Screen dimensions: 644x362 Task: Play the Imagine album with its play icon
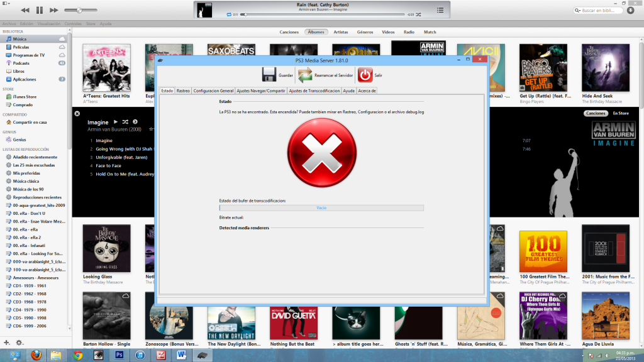coord(116,122)
